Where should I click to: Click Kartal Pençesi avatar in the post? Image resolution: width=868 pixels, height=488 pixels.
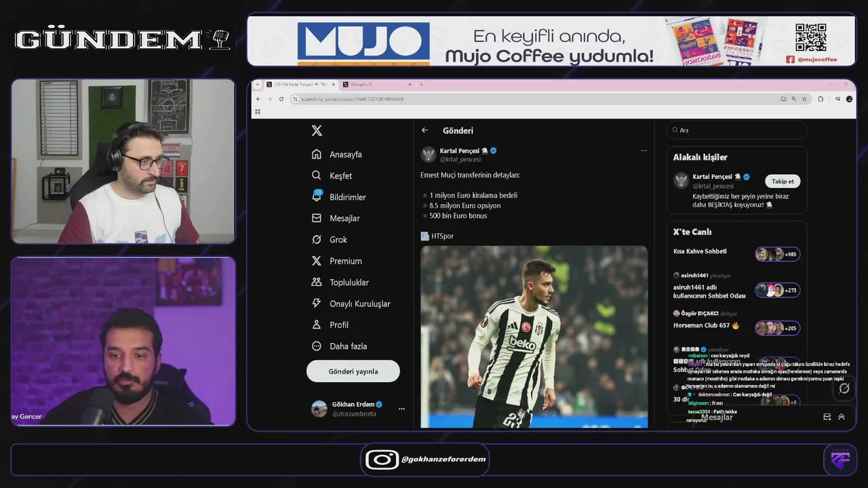point(429,155)
